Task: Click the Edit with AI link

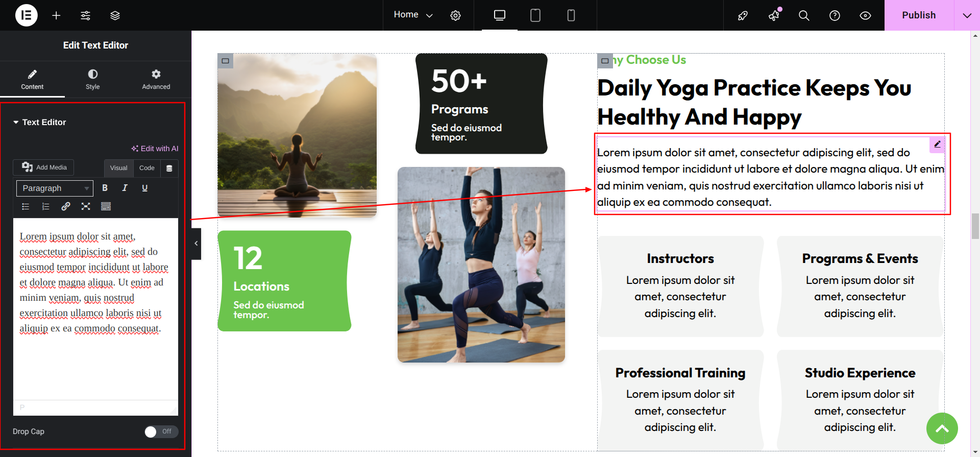Action: [x=155, y=149]
